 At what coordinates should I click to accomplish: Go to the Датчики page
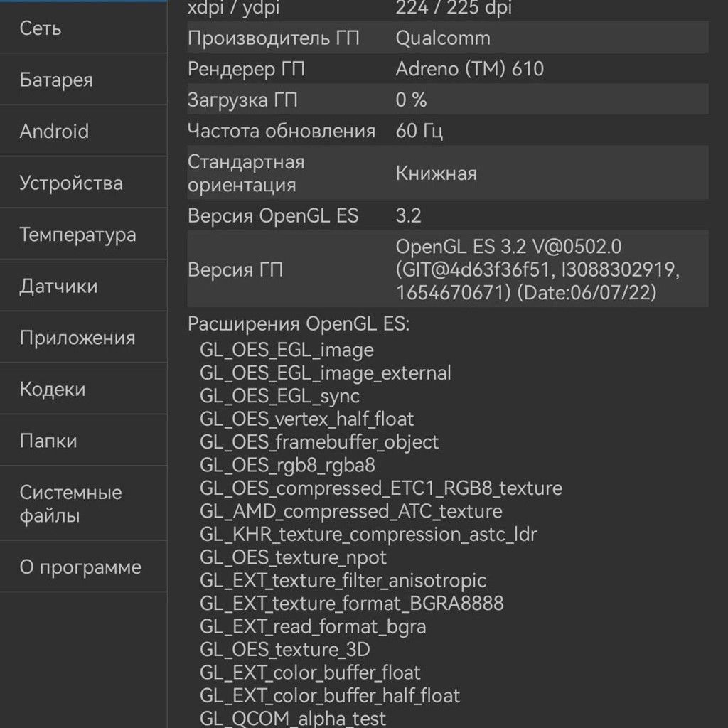(x=84, y=286)
